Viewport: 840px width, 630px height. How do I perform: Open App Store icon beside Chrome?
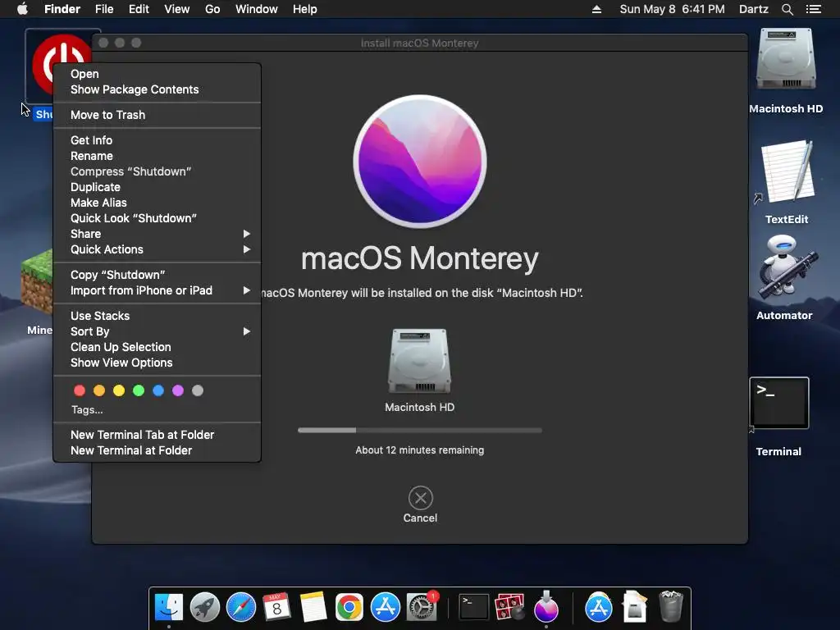tap(386, 608)
